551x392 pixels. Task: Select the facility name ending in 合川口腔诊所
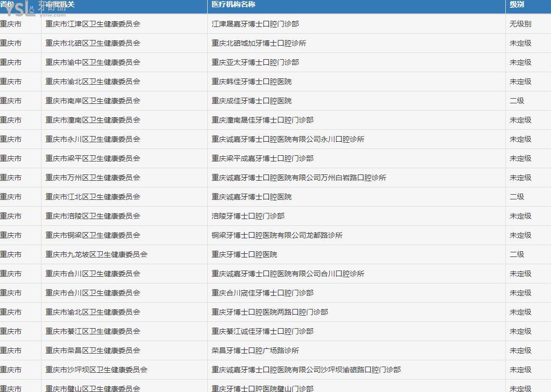(x=288, y=274)
